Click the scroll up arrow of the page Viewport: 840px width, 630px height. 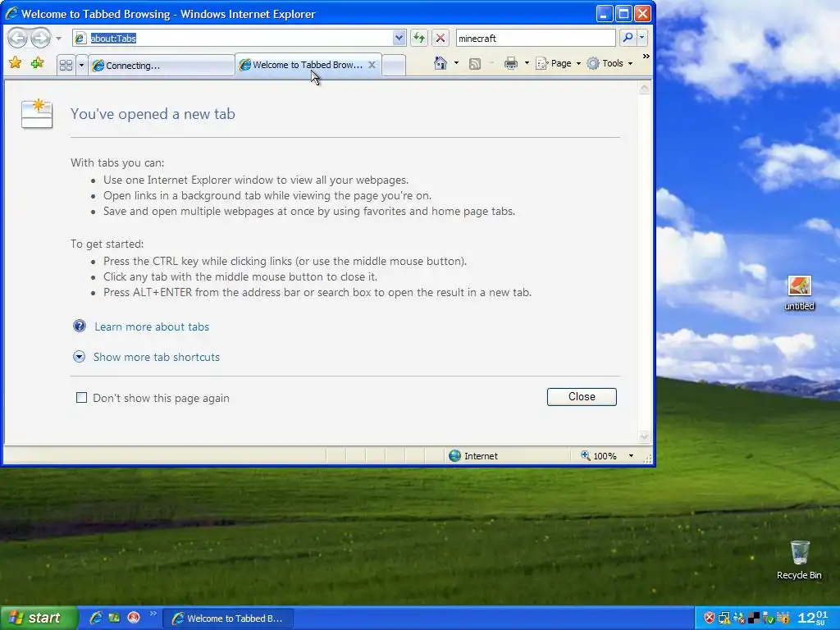tap(645, 89)
